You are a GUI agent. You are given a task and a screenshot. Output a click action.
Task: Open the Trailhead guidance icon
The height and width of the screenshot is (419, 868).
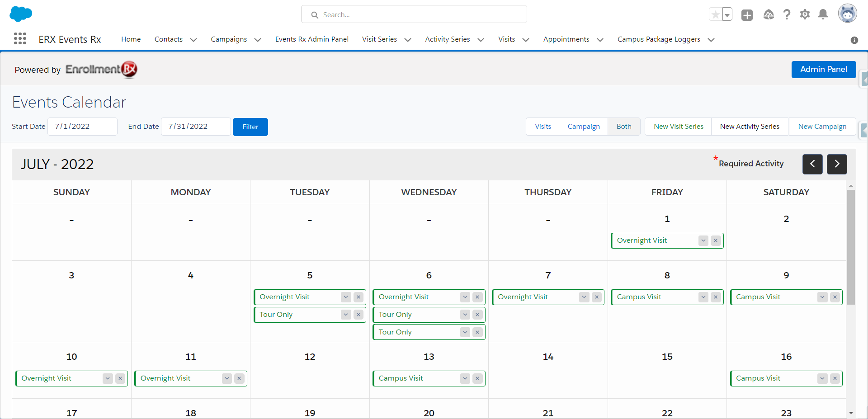[x=769, y=15]
